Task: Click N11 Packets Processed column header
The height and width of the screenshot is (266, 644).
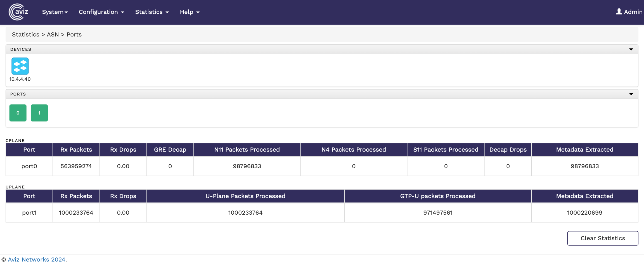Action: (247, 150)
